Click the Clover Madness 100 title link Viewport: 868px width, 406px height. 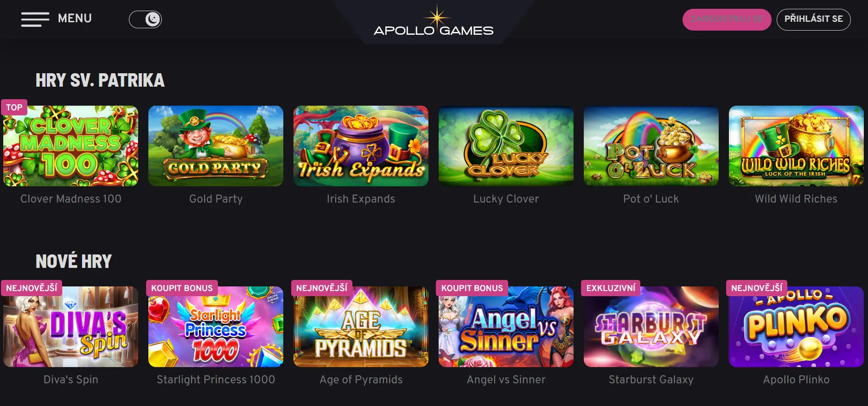(70, 199)
